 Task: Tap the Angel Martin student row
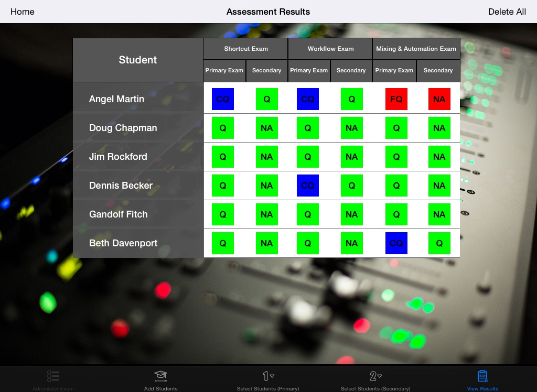pyautogui.click(x=116, y=99)
